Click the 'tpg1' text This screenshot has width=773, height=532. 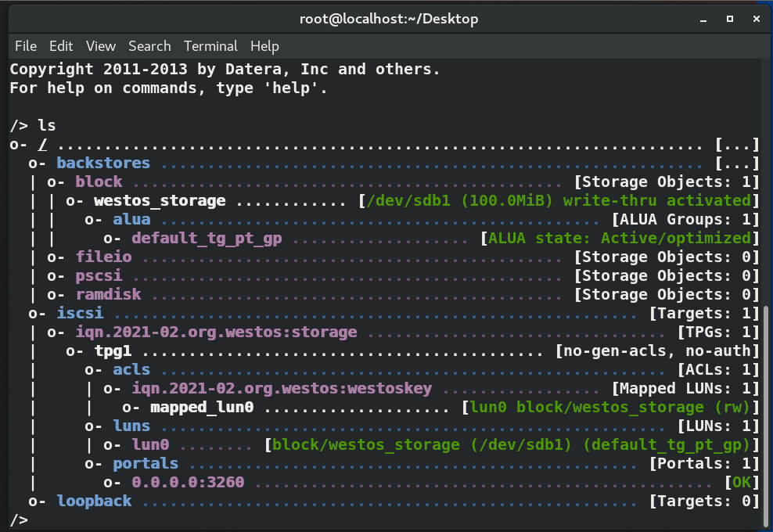[x=113, y=350]
